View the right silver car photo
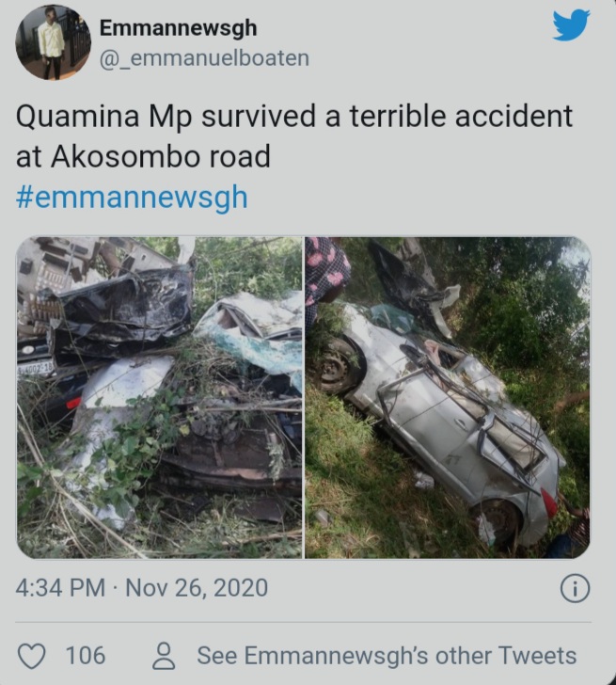Screen dimensions: 616x685 tap(448, 397)
